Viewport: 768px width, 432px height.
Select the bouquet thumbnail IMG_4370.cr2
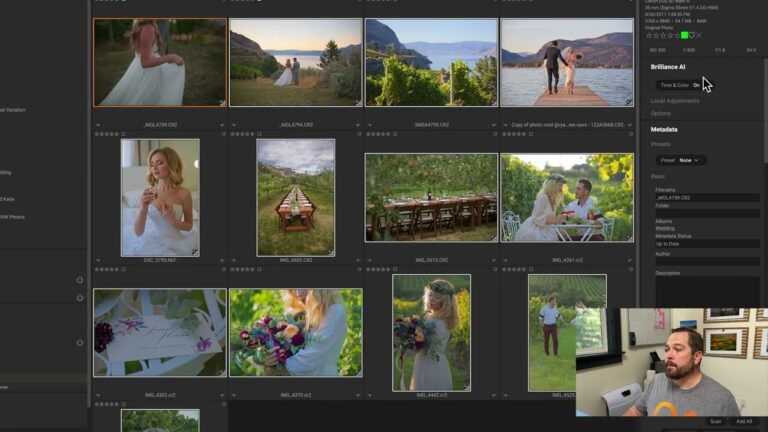296,333
